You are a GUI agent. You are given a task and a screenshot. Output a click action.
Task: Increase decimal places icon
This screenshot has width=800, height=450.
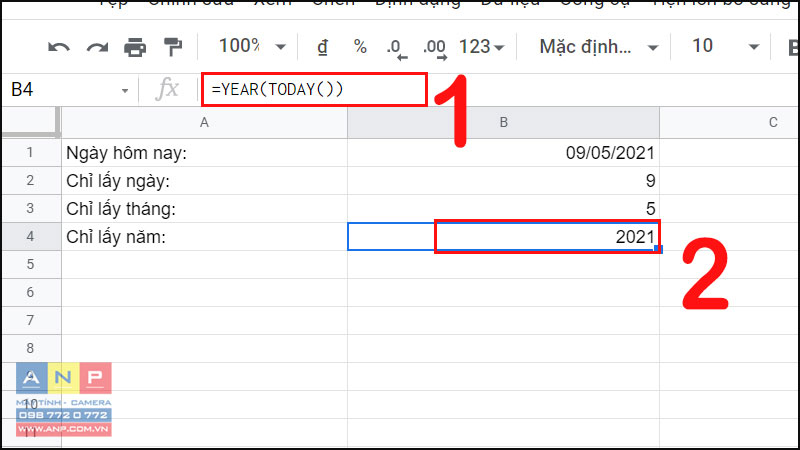pyautogui.click(x=434, y=47)
